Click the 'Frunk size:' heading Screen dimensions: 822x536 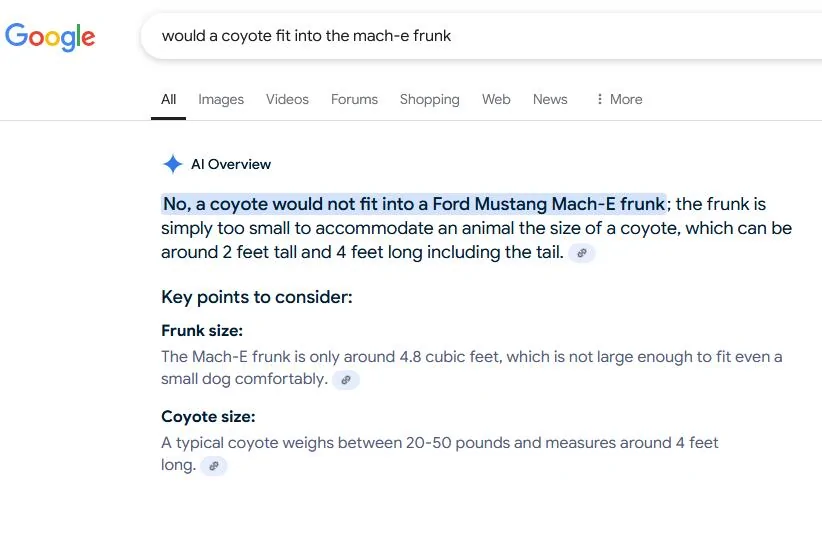point(202,330)
